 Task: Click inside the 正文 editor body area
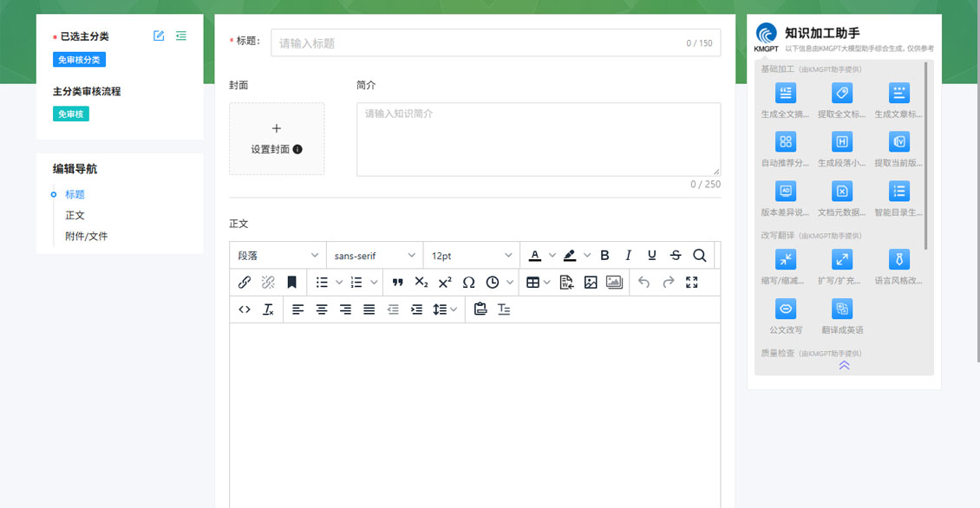[x=475, y=415]
